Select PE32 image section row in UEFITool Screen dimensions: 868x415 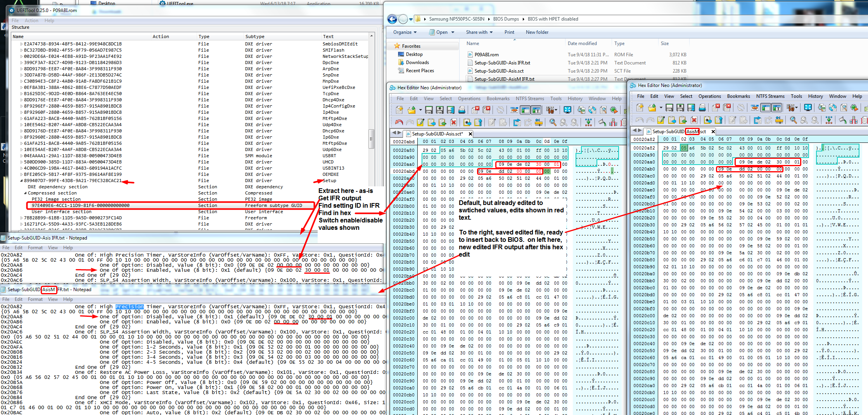[x=56, y=199]
